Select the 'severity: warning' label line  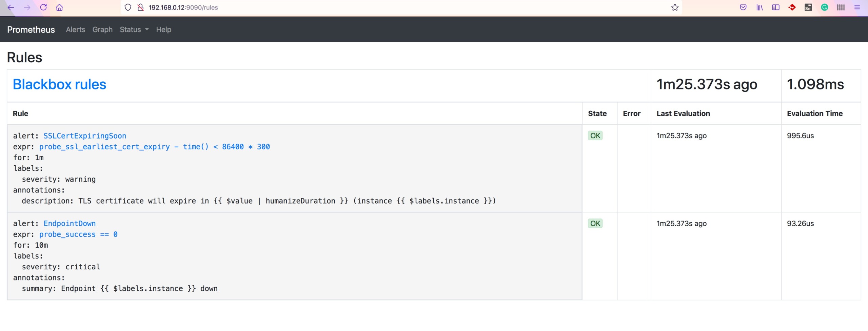point(59,179)
